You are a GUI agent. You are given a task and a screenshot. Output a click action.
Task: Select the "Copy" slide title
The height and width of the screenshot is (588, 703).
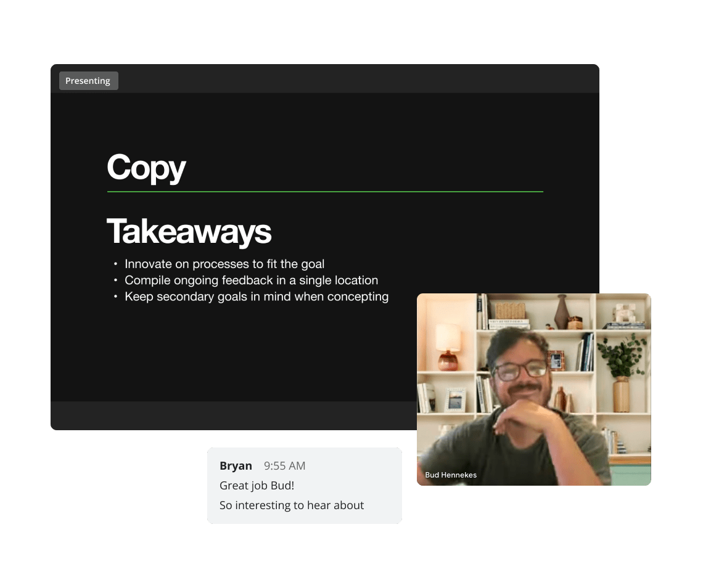tap(146, 168)
